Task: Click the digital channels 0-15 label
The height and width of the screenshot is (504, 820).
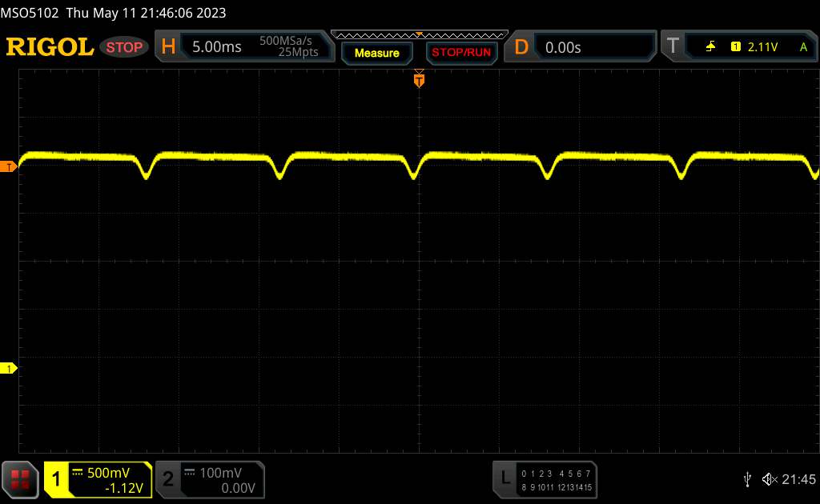Action: (557, 481)
